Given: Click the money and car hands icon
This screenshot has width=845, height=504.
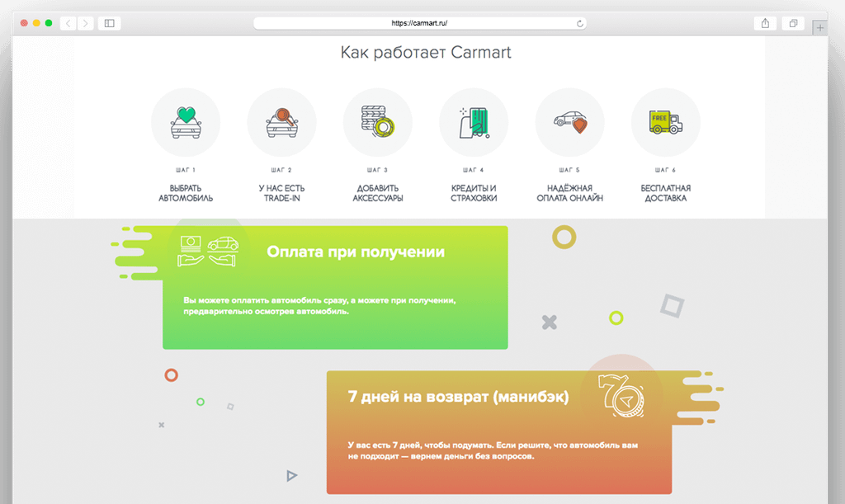Looking at the screenshot, I should tap(208, 252).
